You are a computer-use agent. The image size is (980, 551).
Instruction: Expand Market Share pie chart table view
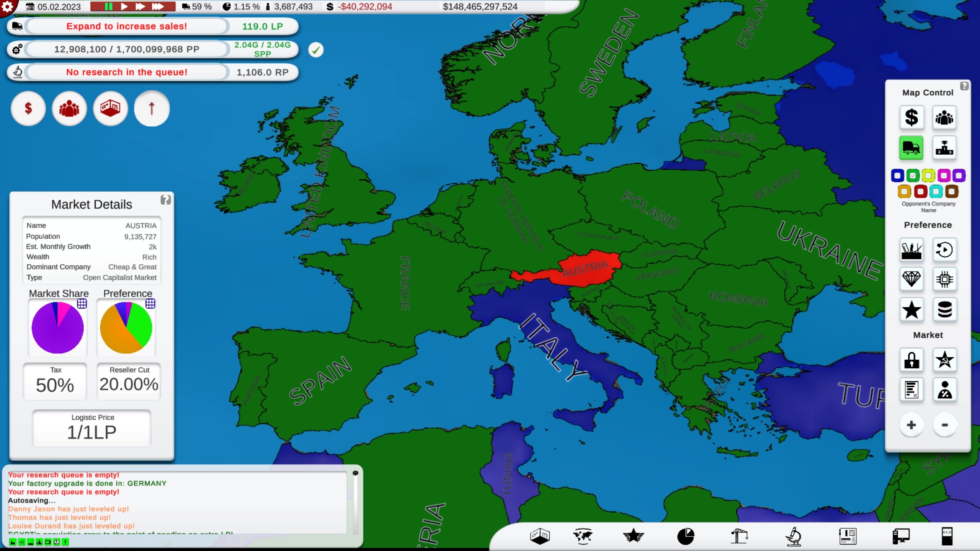(82, 303)
